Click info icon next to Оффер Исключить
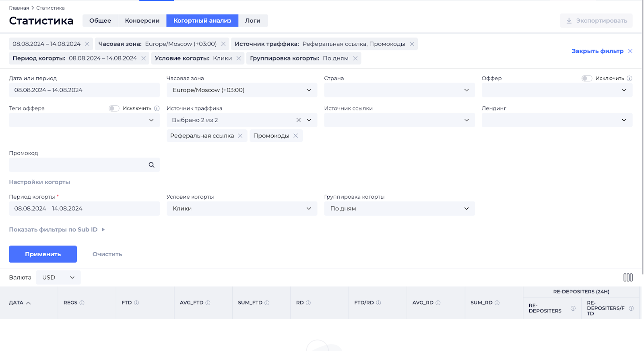The width and height of the screenshot is (644, 351). [630, 78]
